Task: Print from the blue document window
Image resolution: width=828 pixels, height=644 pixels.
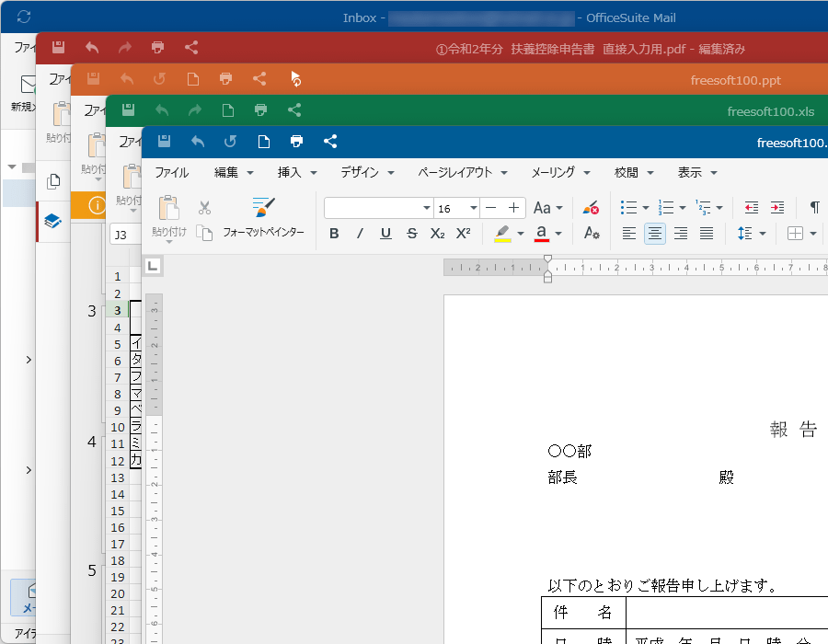Action: tap(297, 141)
